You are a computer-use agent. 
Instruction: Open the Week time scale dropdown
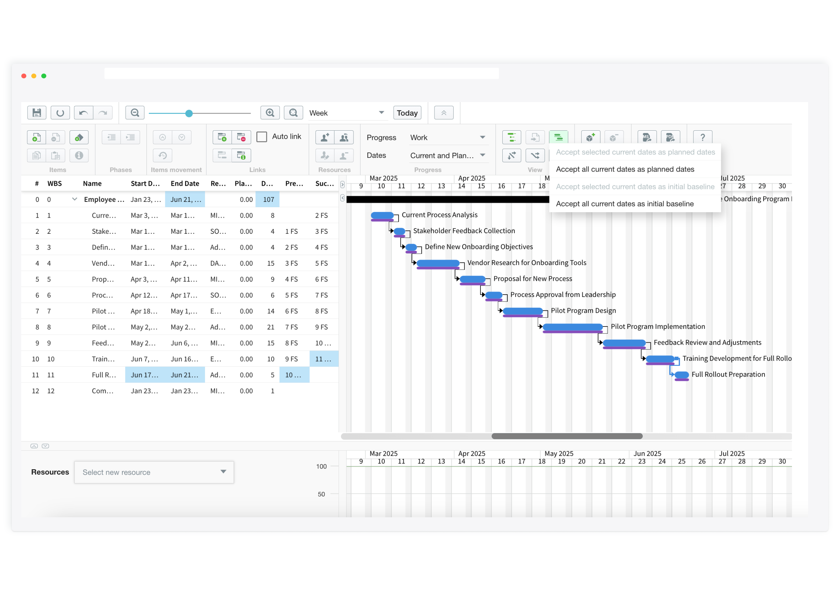[347, 113]
